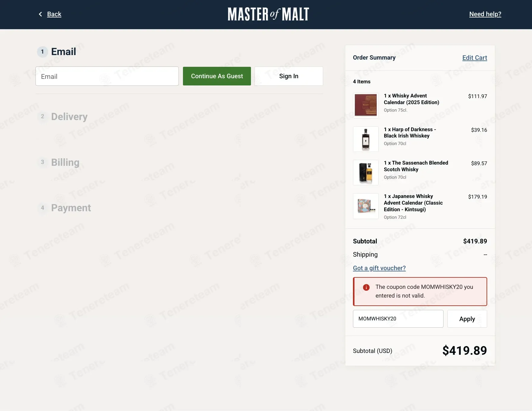Image resolution: width=532 pixels, height=411 pixels.
Task: Click 'Japanese Whisky Advent Calendar' item name
Action: pos(413,203)
